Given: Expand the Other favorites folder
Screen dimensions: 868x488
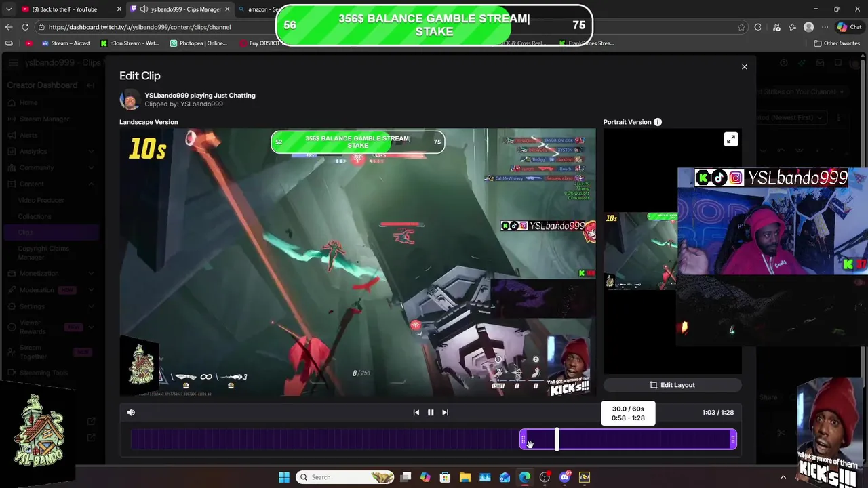Looking at the screenshot, I should pyautogui.click(x=837, y=43).
